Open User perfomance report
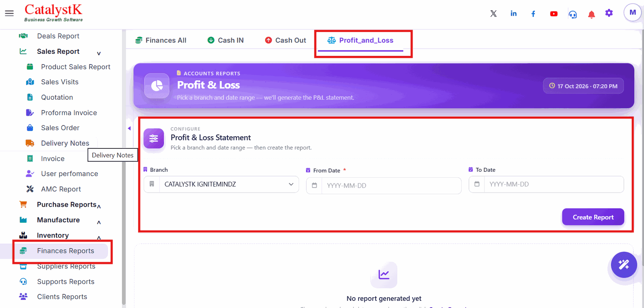644x308 pixels. point(69,174)
